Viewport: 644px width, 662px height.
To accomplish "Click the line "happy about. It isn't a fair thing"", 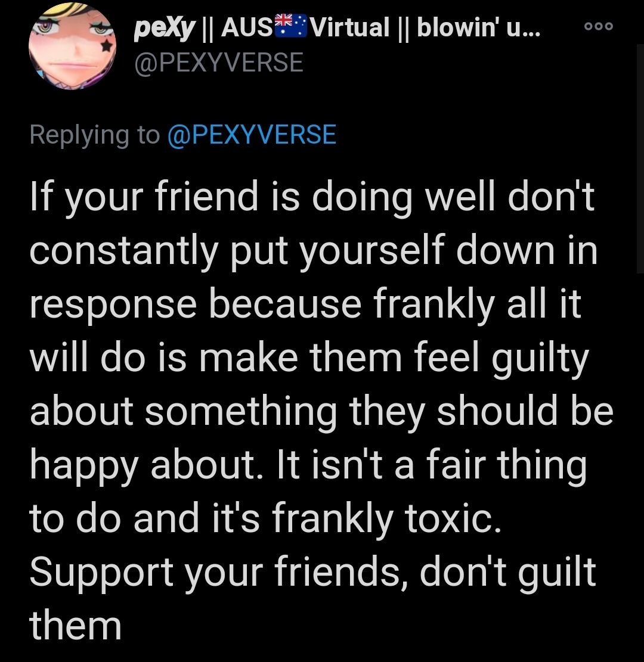I will click(308, 465).
